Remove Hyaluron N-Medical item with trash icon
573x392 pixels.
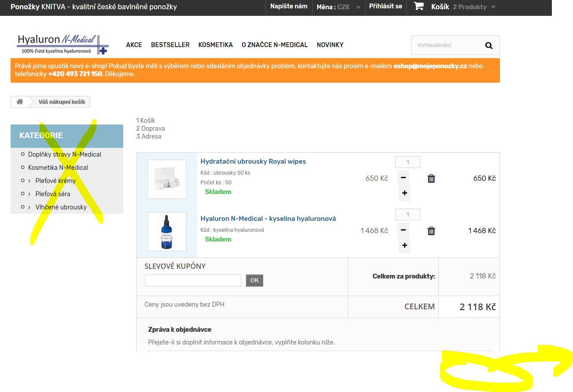point(431,231)
